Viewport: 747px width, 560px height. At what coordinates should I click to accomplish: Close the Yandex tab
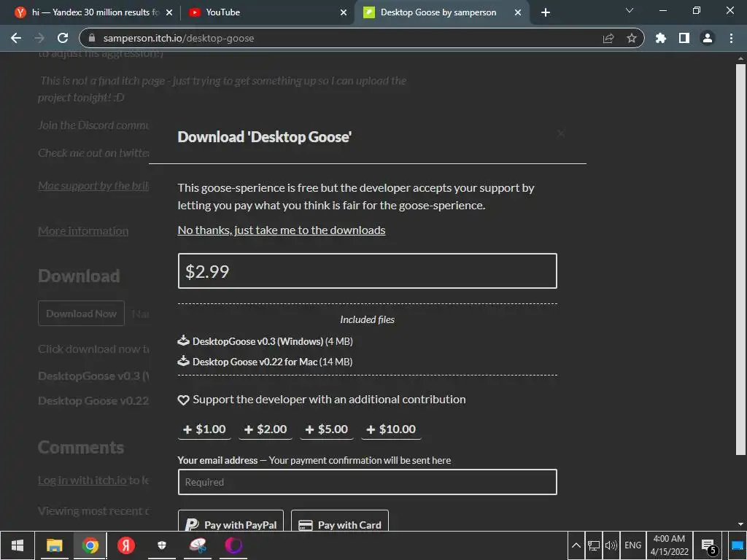pyautogui.click(x=169, y=12)
